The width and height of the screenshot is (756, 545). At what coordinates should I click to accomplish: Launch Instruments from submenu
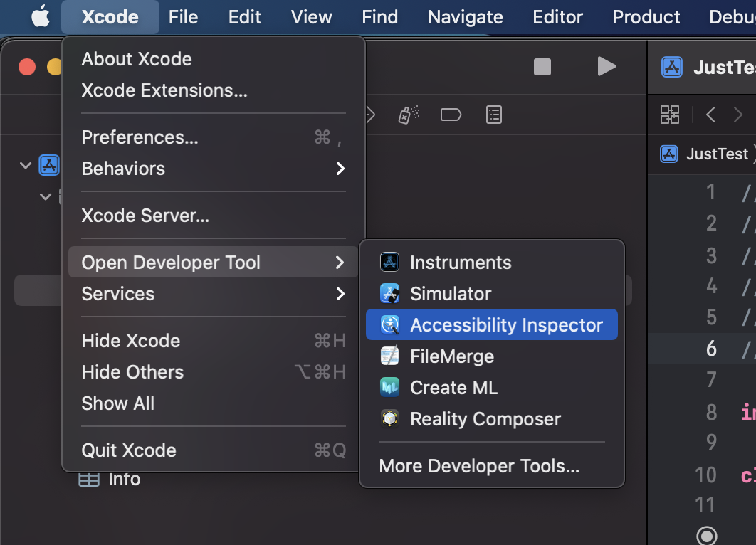tap(492, 262)
